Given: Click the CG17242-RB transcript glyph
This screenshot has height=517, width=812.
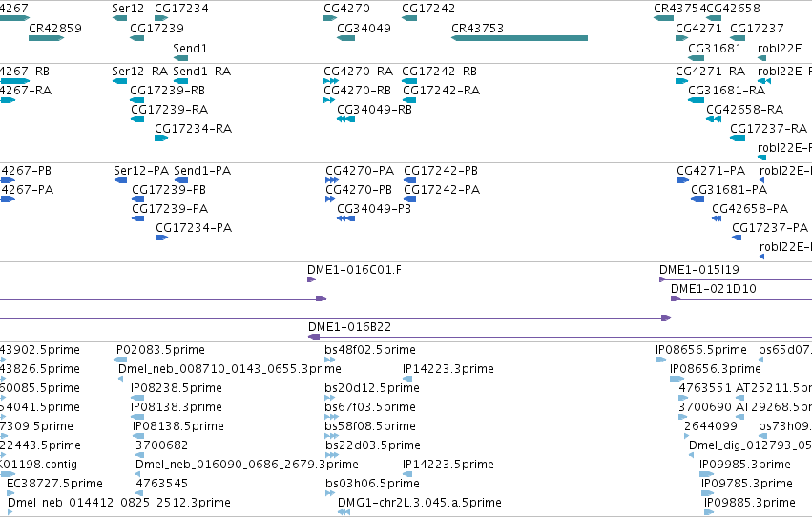Looking at the screenshot, I should [x=409, y=81].
